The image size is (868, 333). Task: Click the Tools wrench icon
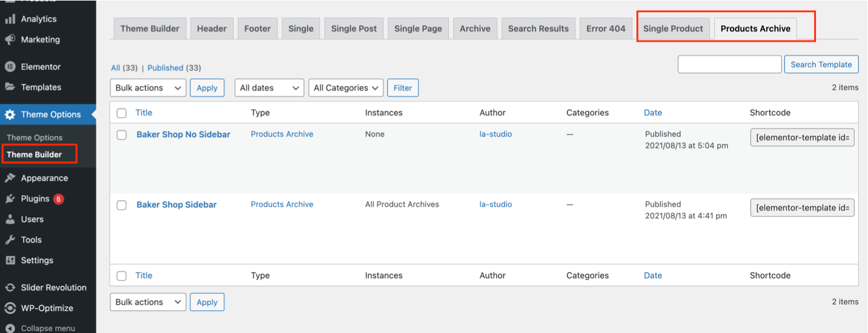tap(10, 240)
